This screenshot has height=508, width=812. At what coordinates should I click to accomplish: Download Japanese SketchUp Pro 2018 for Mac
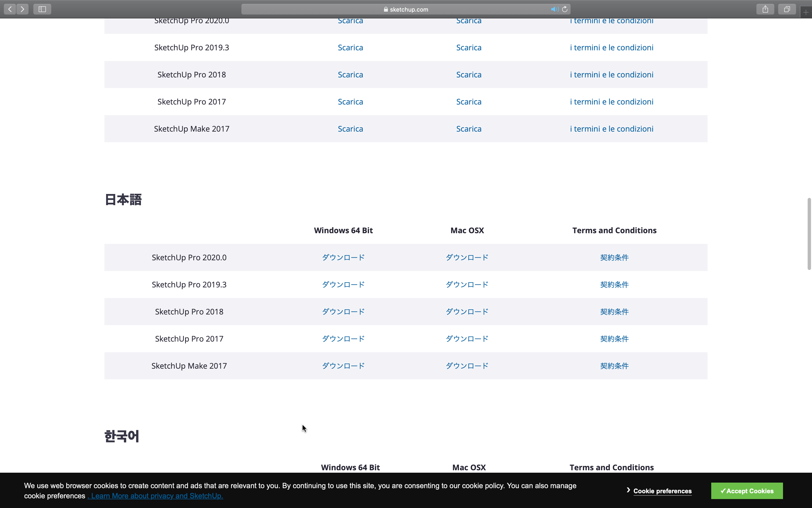467,312
